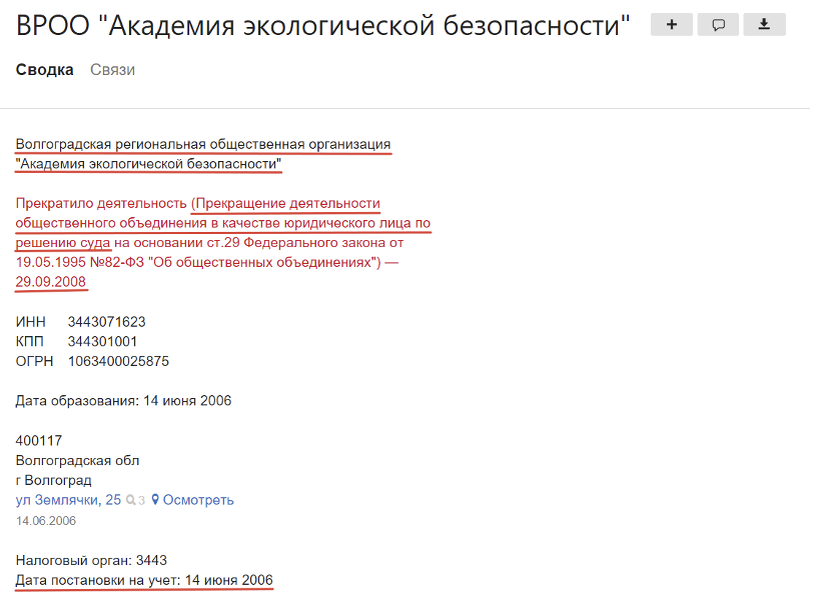The image size is (815, 604).
Task: Click the Осмотреть link
Action: pyautogui.click(x=199, y=500)
